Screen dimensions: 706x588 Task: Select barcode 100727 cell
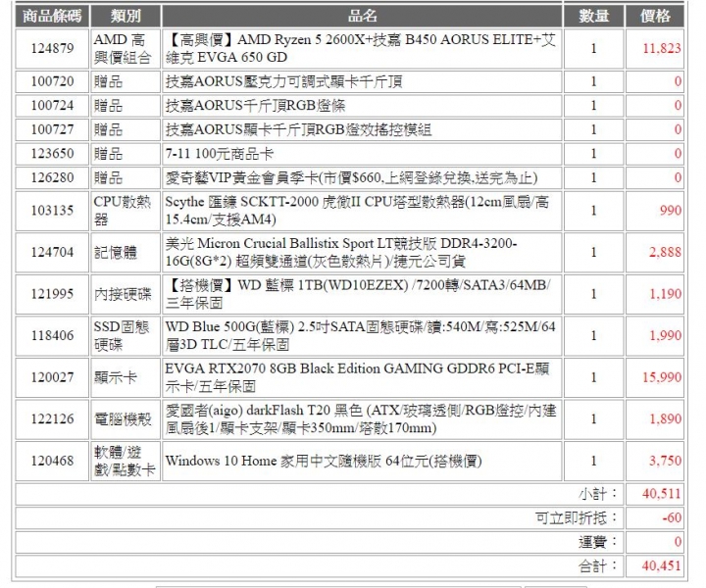52,130
